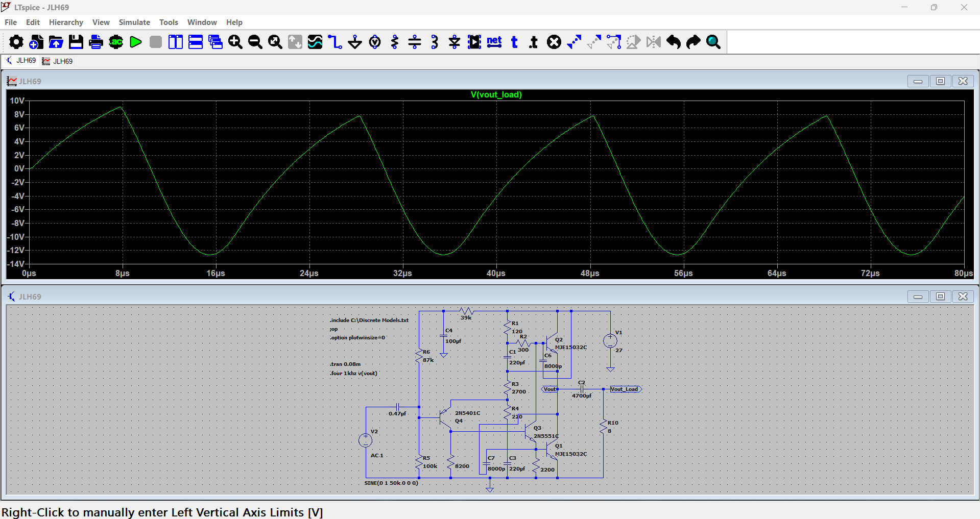
Task: Select voltage source V1 in schematic
Action: 610,341
